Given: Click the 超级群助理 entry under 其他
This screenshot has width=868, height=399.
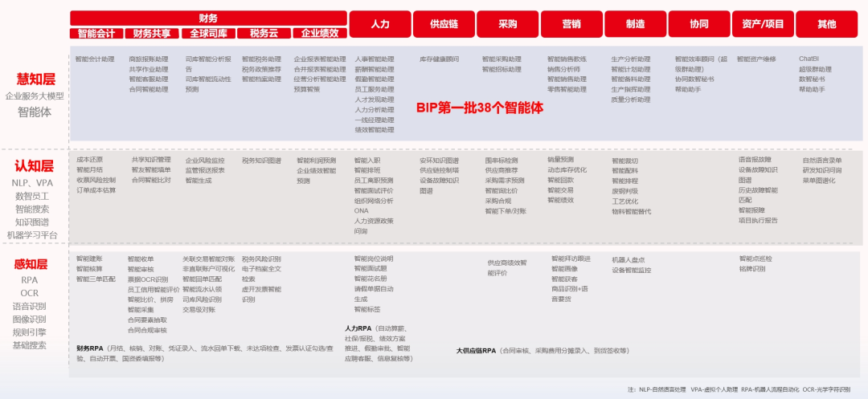Looking at the screenshot, I should 816,70.
